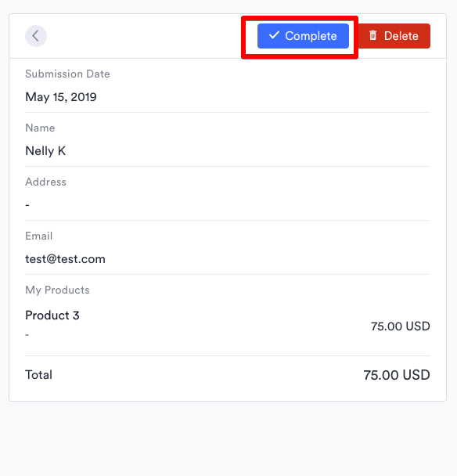Click the checkmark icon in Complete button
Screen dimensions: 457x476
click(x=274, y=35)
